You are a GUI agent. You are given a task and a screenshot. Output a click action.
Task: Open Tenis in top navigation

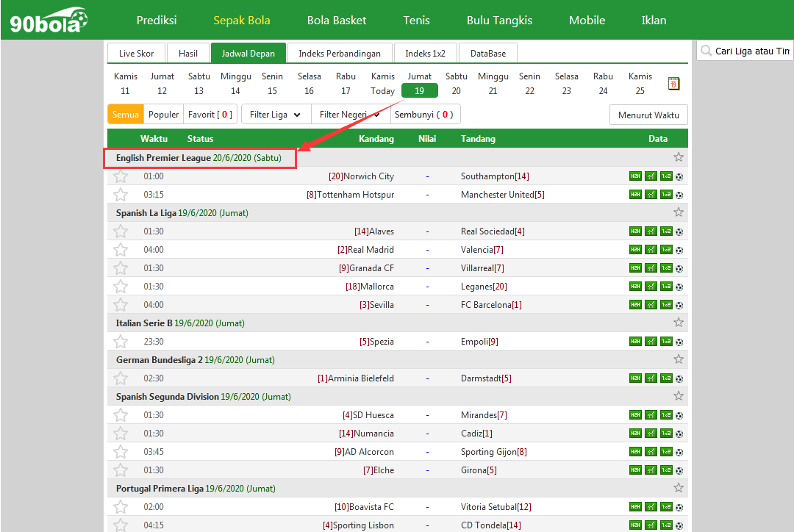pos(416,21)
